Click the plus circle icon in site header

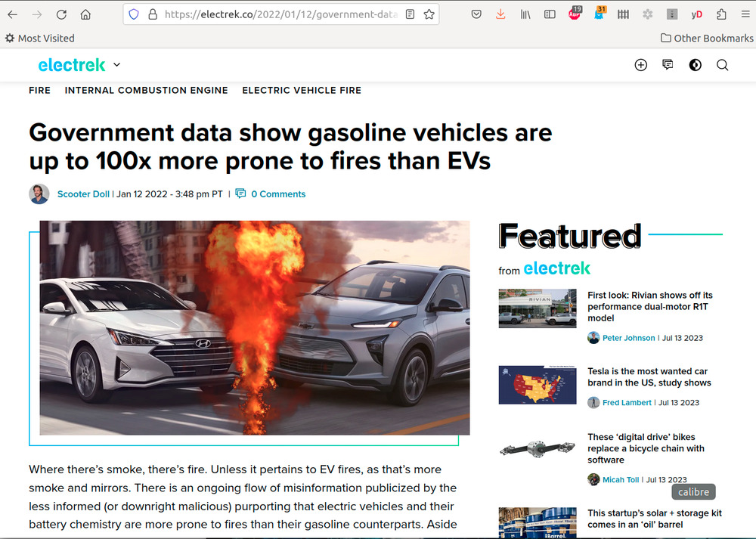click(x=641, y=65)
